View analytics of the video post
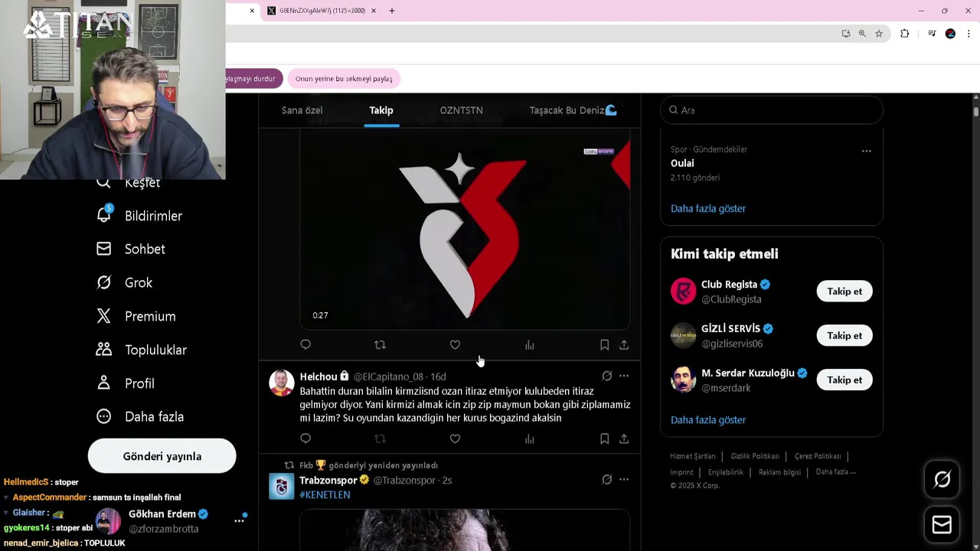Image resolution: width=980 pixels, height=551 pixels. [x=529, y=345]
